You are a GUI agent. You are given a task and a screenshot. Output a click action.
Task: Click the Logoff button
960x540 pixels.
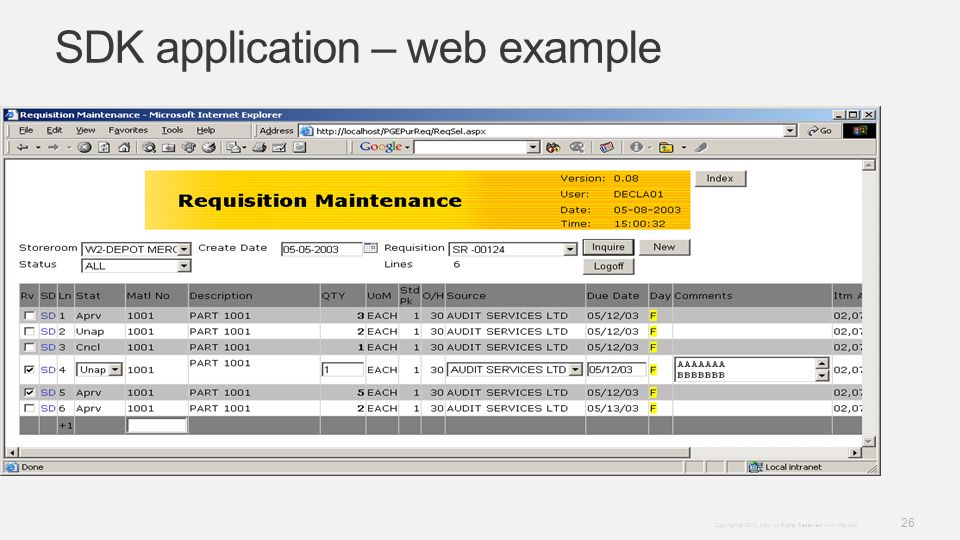point(608,266)
